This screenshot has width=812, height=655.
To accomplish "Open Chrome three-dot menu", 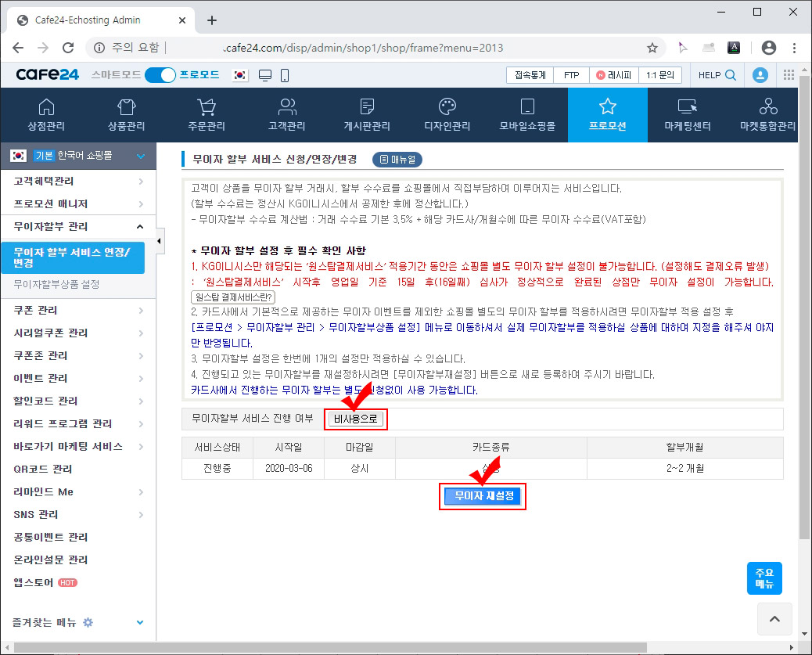I will point(794,48).
